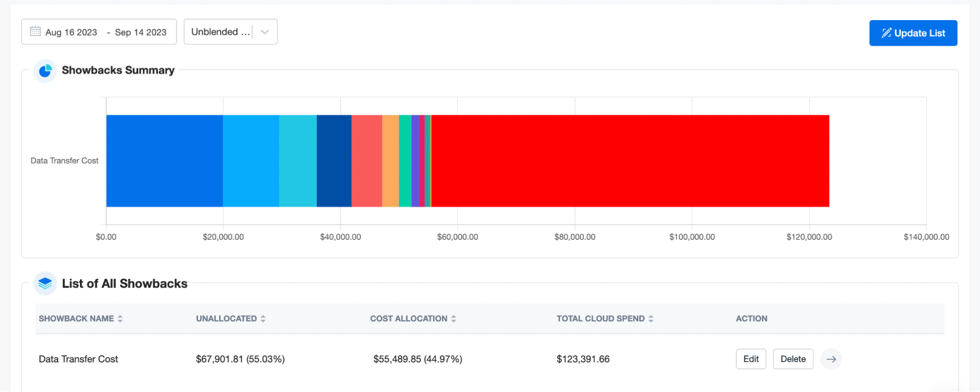Click the List of All Showbacks layers icon
Screen dimensions: 980x392
pyautogui.click(x=45, y=284)
